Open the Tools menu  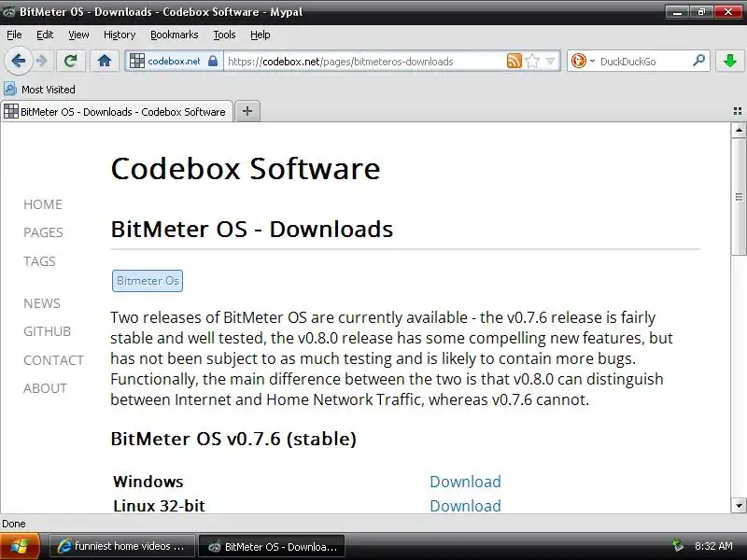coord(224,35)
